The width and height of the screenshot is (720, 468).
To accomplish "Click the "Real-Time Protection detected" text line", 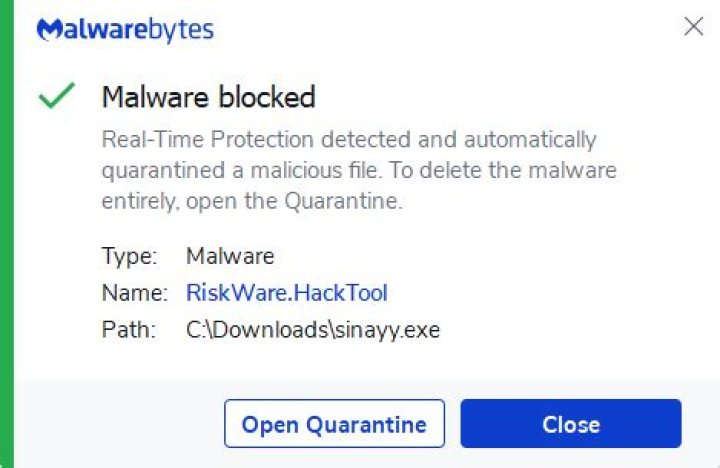I will click(x=349, y=139).
